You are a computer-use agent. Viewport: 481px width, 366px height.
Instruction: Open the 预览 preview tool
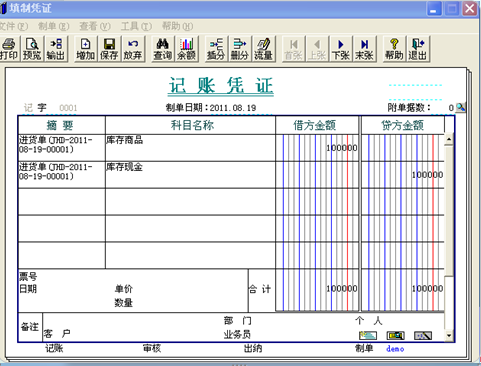pyautogui.click(x=32, y=49)
